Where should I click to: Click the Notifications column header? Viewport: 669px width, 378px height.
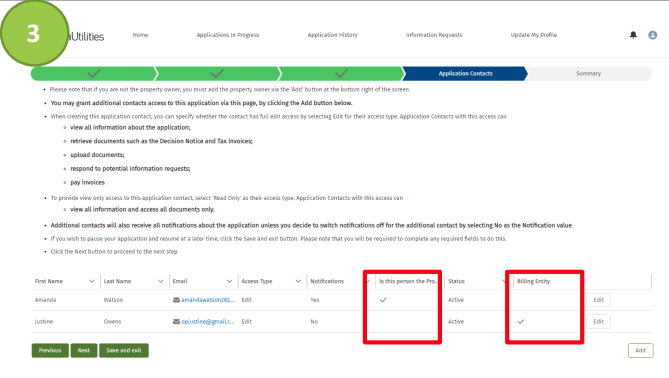tap(327, 281)
